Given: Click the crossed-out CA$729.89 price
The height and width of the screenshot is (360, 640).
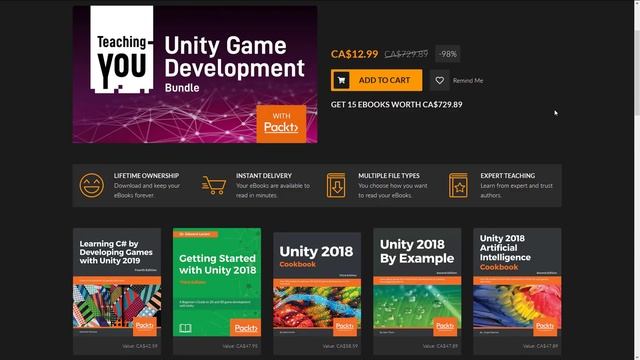Looking at the screenshot, I should [x=406, y=54].
